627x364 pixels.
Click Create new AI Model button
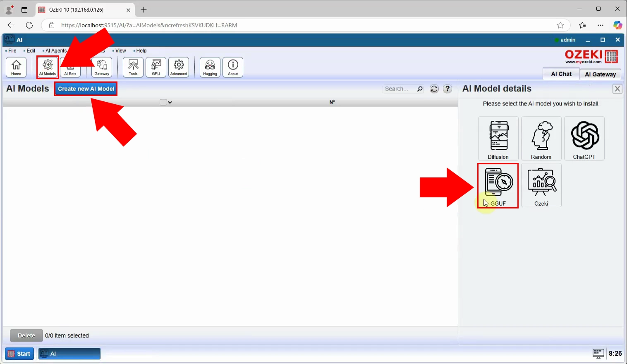pos(86,89)
